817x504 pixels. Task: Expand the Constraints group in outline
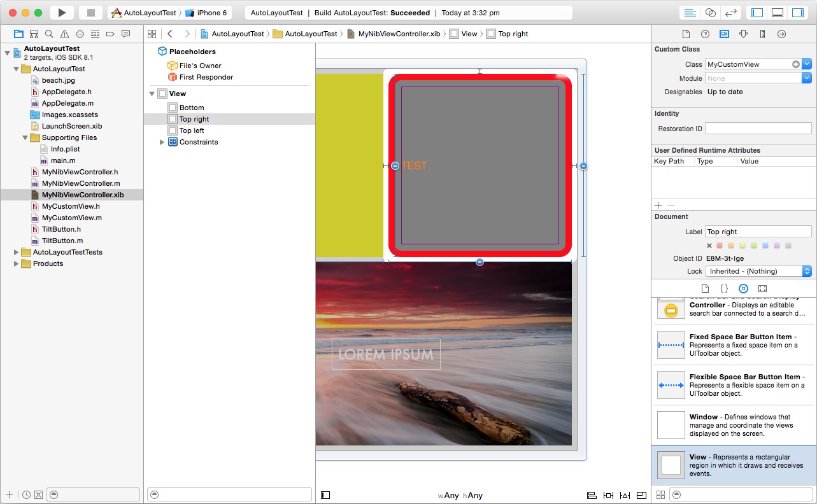[x=162, y=142]
